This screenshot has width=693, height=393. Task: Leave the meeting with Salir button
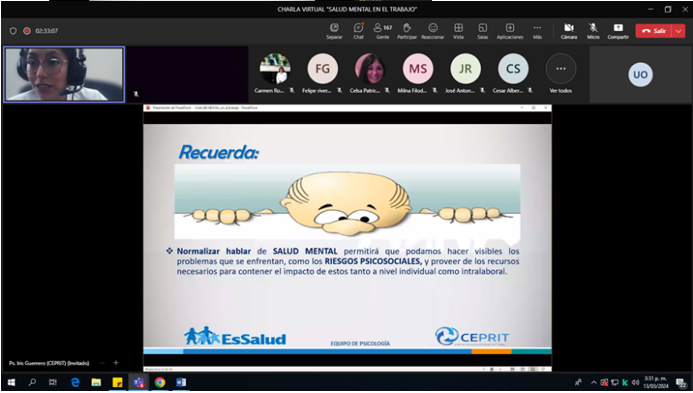click(x=654, y=31)
